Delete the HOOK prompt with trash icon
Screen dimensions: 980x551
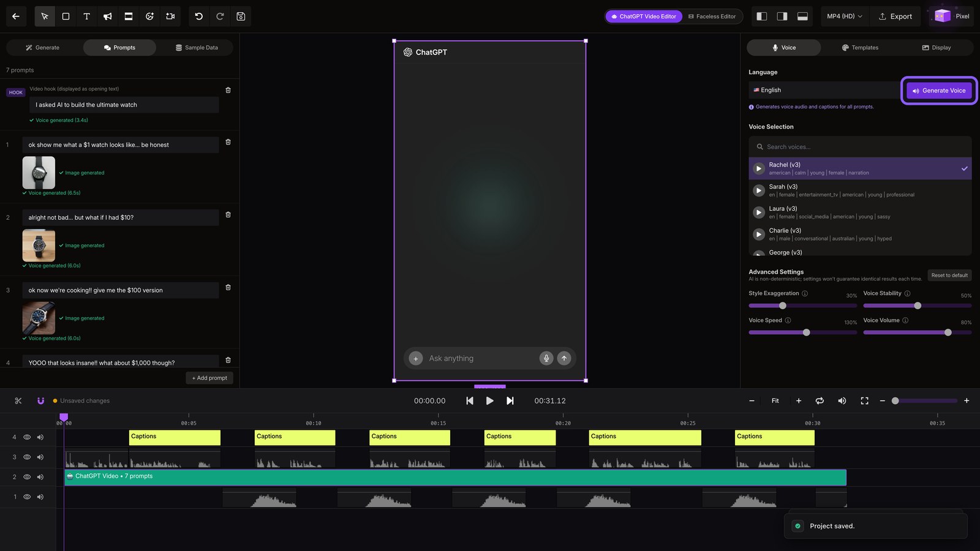click(x=228, y=90)
